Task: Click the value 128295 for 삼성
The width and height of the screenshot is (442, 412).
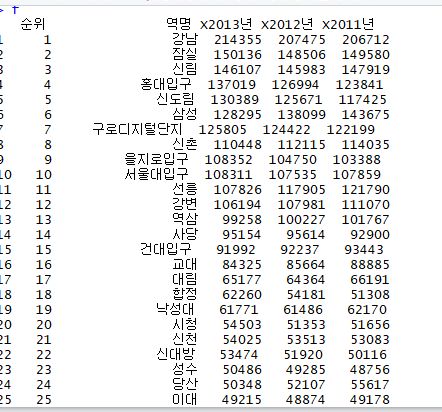Action: tap(238, 115)
